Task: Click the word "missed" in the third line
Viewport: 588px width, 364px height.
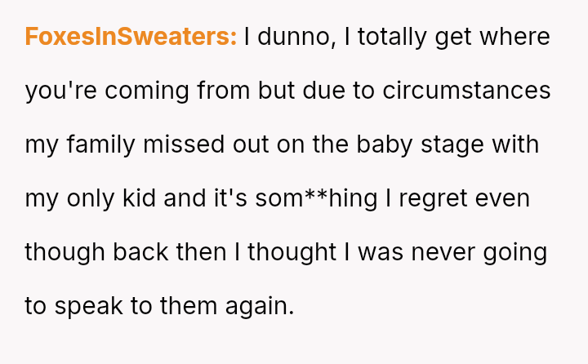Action: [184, 144]
